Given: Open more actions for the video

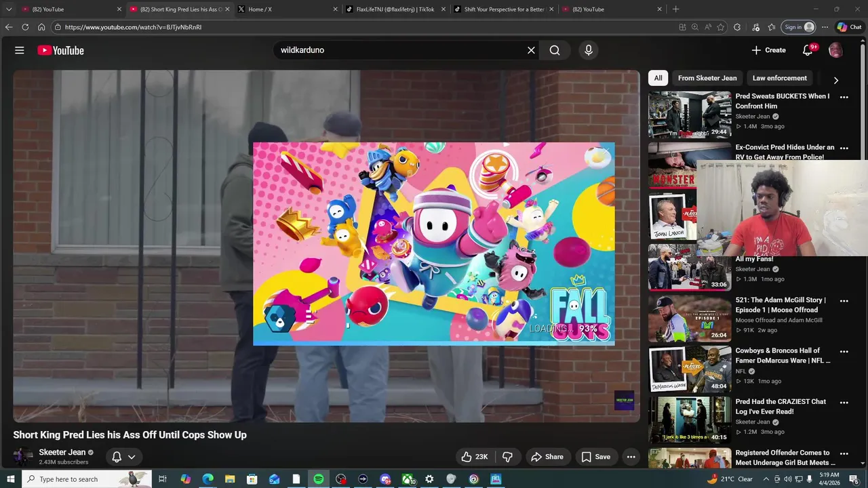Looking at the screenshot, I should pyautogui.click(x=631, y=457).
